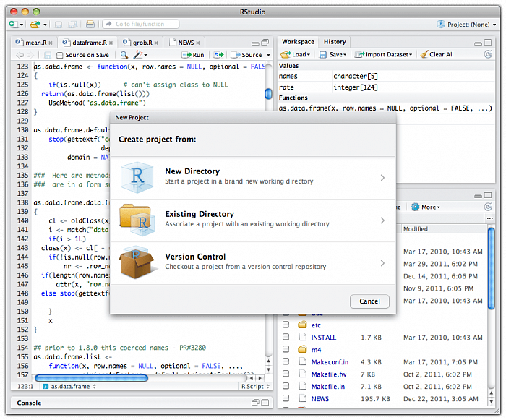
Task: Open the Source options dropdown arrow
Action: pos(268,55)
